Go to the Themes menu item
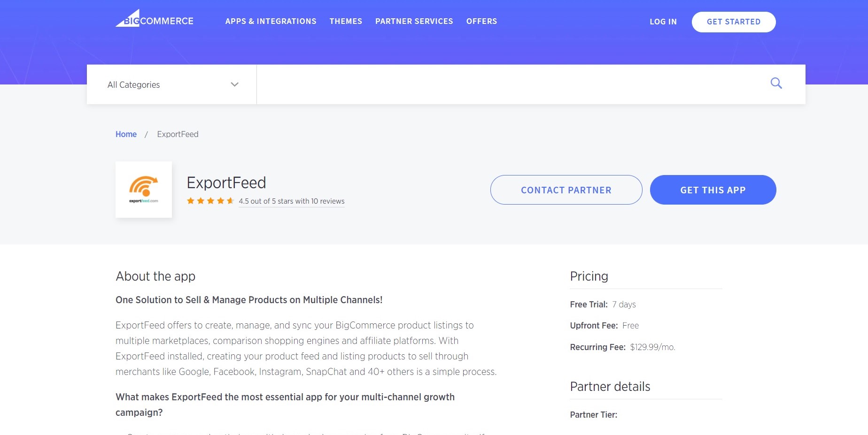The height and width of the screenshot is (435, 868). [346, 22]
